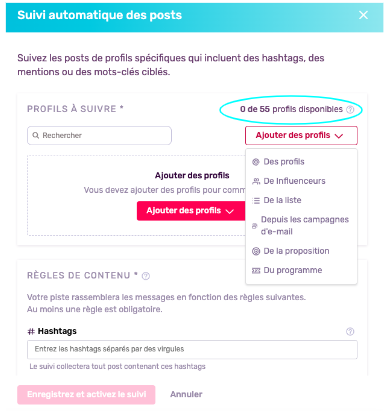The height and width of the screenshot is (418, 391).
Task: Click the hashtags input field
Action: [192, 349]
